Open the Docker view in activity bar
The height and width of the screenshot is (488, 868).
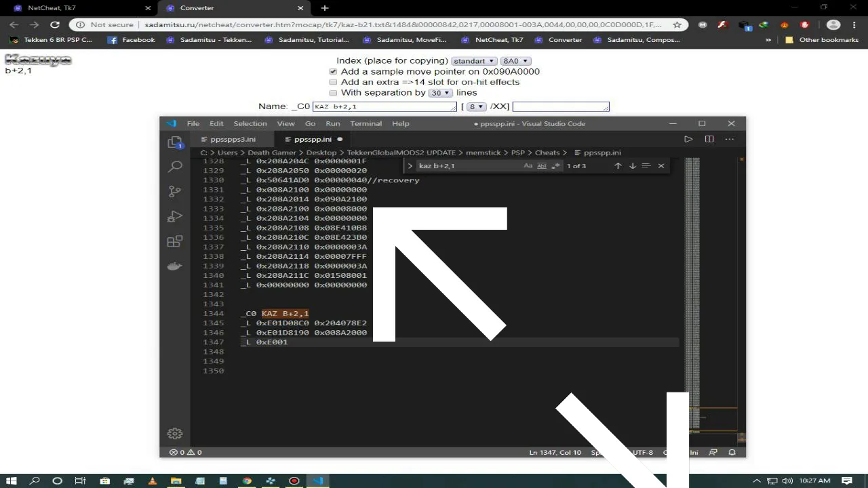pos(175,266)
